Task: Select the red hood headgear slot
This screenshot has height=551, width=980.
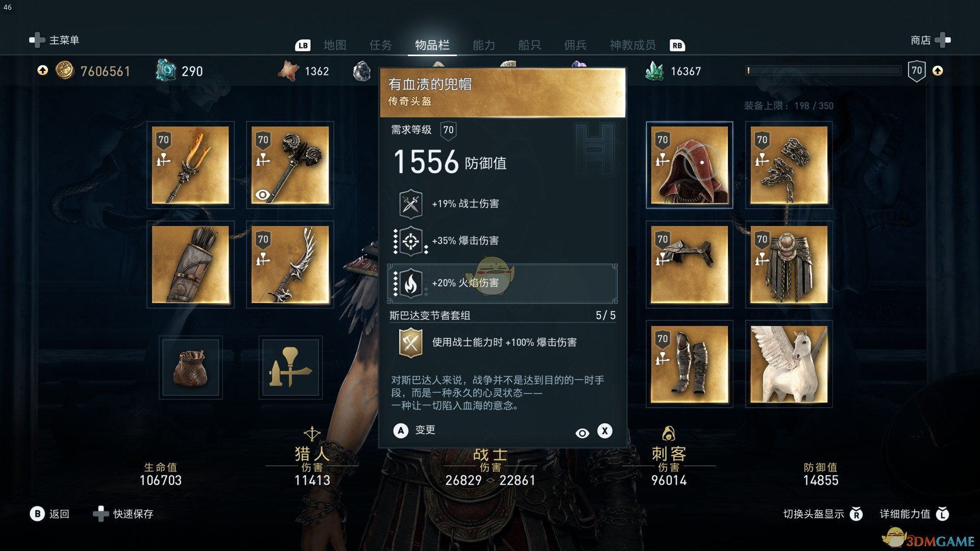Action: click(x=689, y=165)
